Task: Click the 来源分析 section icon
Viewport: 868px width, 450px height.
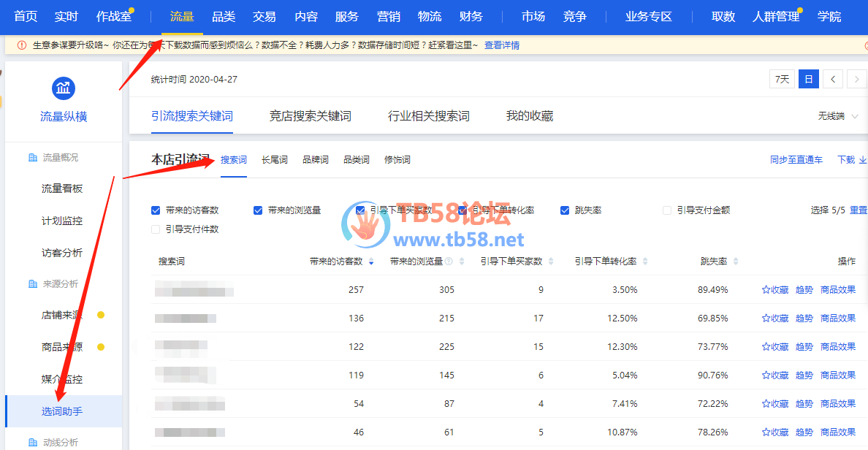Action: [x=33, y=284]
